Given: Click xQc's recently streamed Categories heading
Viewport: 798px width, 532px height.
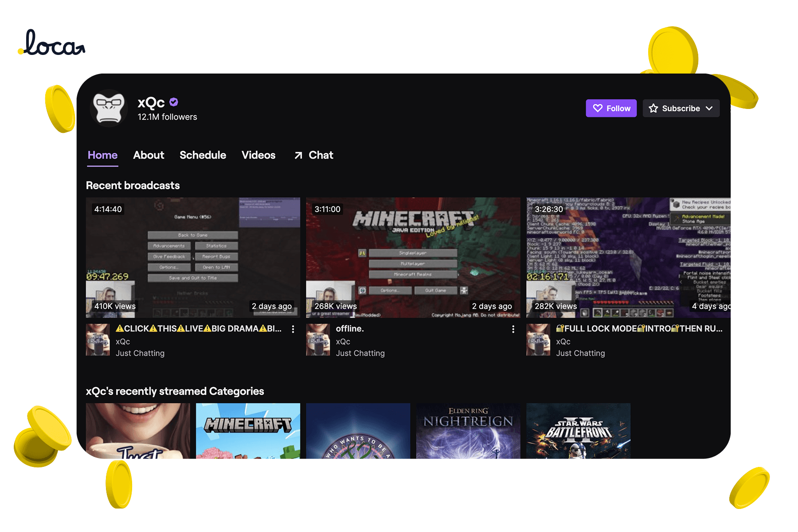Looking at the screenshot, I should click(175, 391).
